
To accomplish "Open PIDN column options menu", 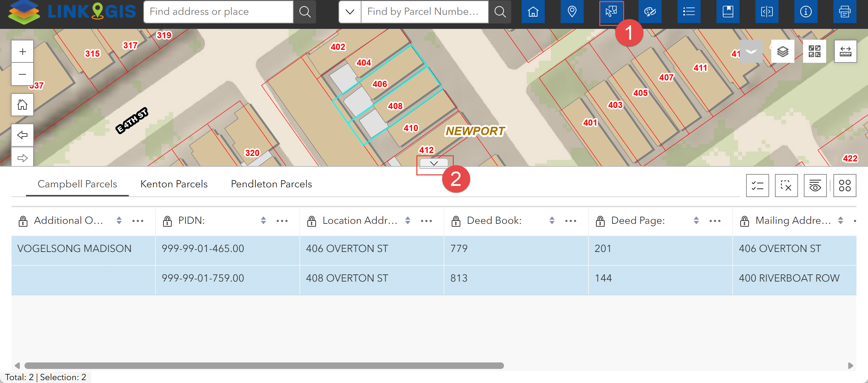I will point(282,221).
